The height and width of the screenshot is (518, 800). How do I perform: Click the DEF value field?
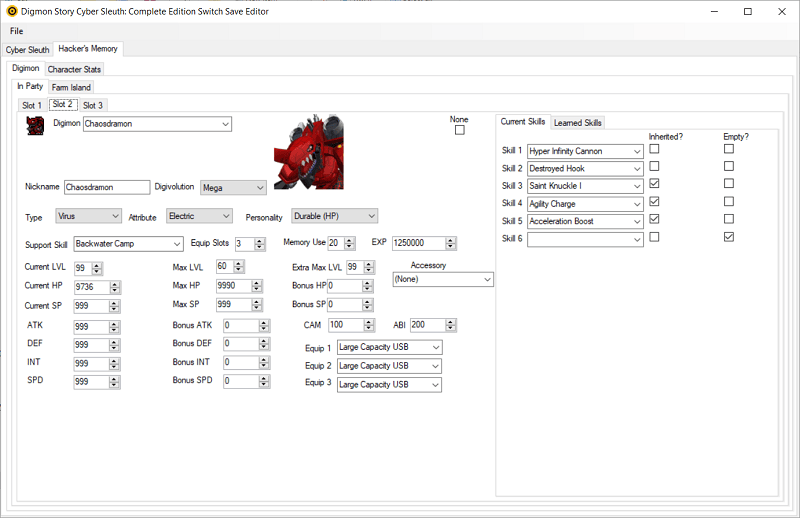91,346
